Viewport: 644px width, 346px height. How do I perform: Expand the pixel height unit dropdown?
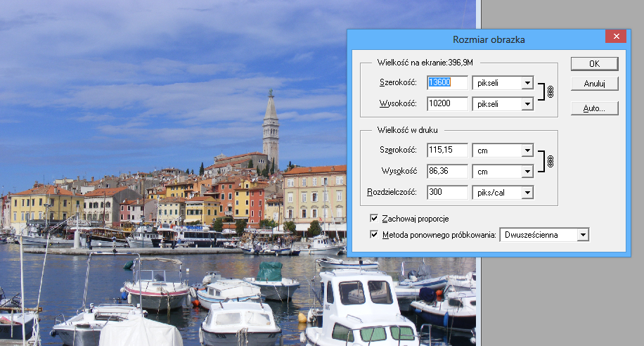tap(527, 104)
